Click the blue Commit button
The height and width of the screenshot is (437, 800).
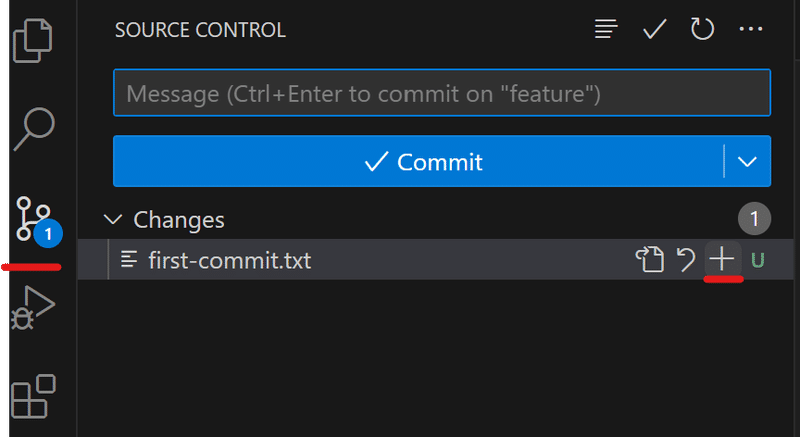pyautogui.click(x=418, y=161)
